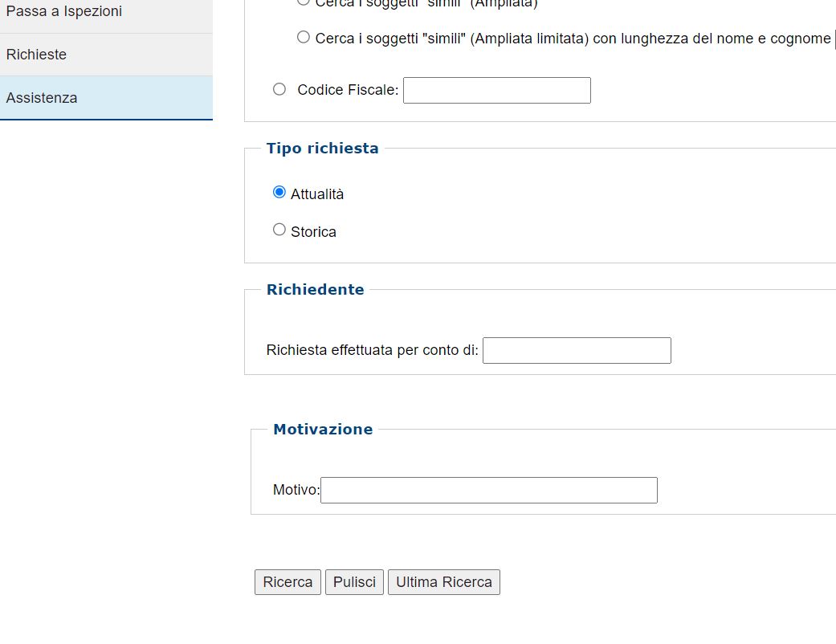836x644 pixels.
Task: Go to Richieste in the sidebar
Action: [36, 55]
